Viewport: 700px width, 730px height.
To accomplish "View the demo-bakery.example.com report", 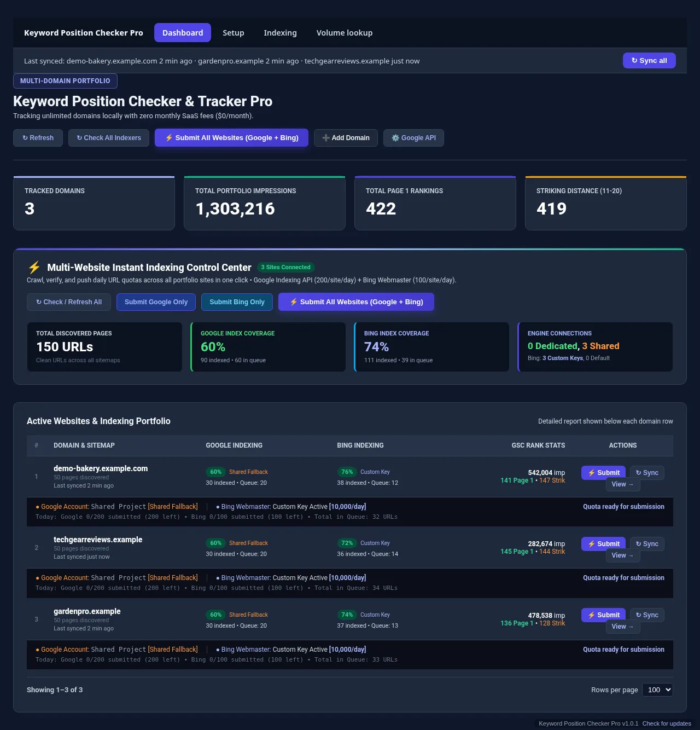I will click(622, 484).
